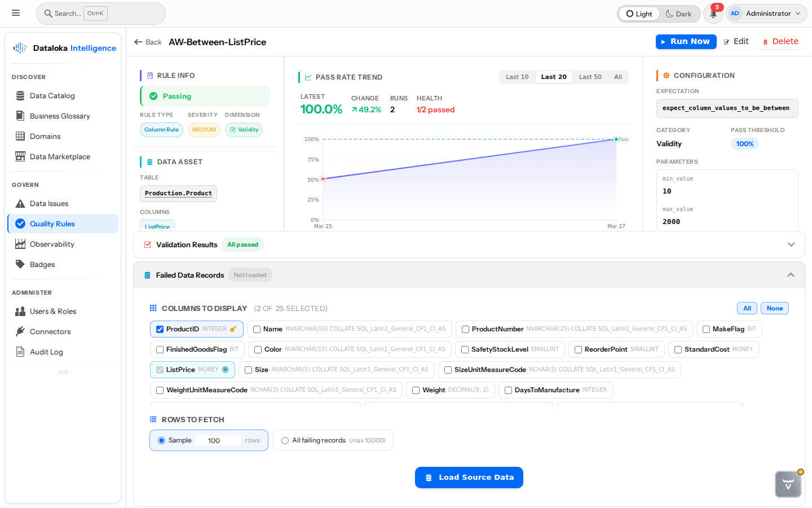Viewport: 812px width, 508px height.
Task: Check the Weight column for display
Action: (416, 389)
